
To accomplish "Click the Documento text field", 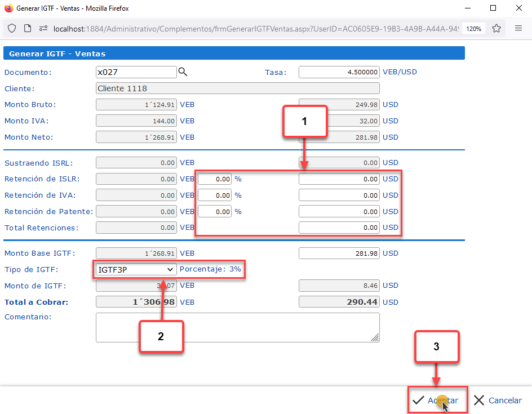I will 136,72.
